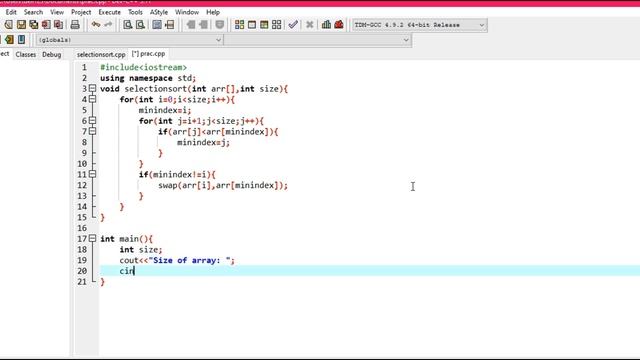
Task: Open Find with the magnifier icon
Action: pos(128,25)
